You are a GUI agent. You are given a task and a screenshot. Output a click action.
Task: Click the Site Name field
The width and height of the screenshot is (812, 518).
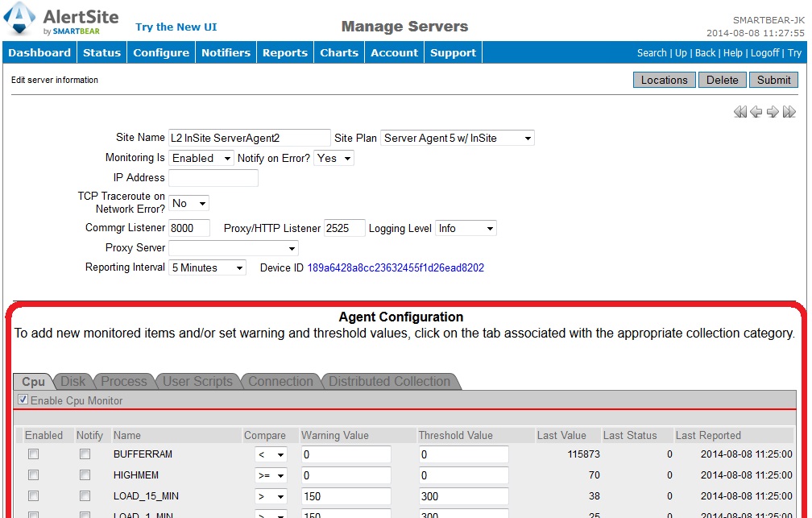(x=250, y=138)
